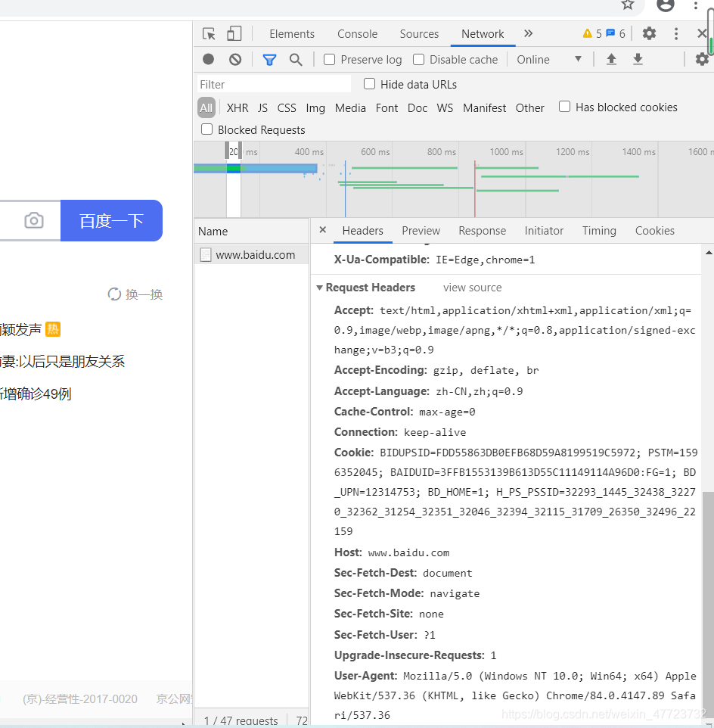Select the www.baidu.com request row
The image size is (714, 728).
[x=251, y=255]
